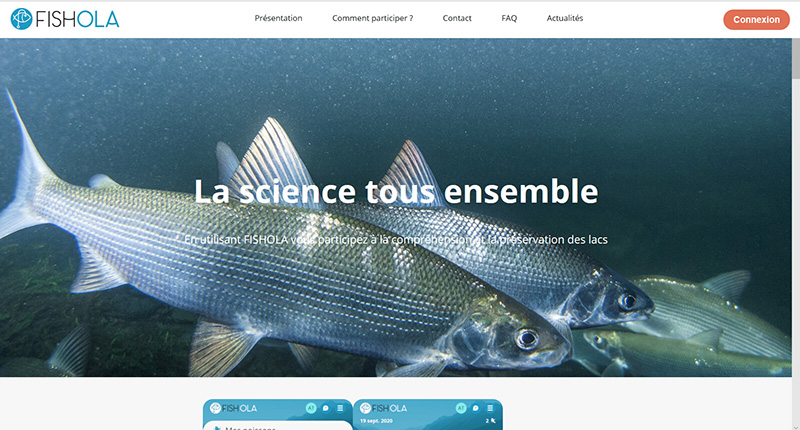Click the FISHOLA logo in header
This screenshot has height=430, width=800.
65,19
